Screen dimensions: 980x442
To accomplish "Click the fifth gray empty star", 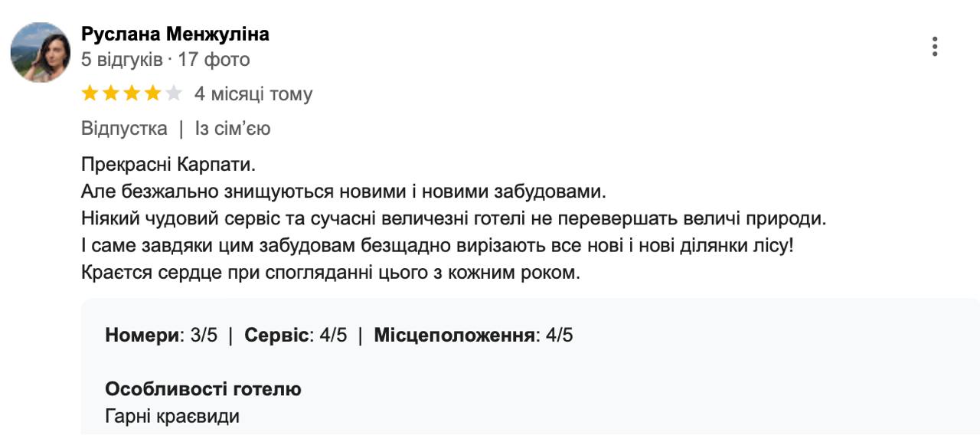I will pos(174,94).
